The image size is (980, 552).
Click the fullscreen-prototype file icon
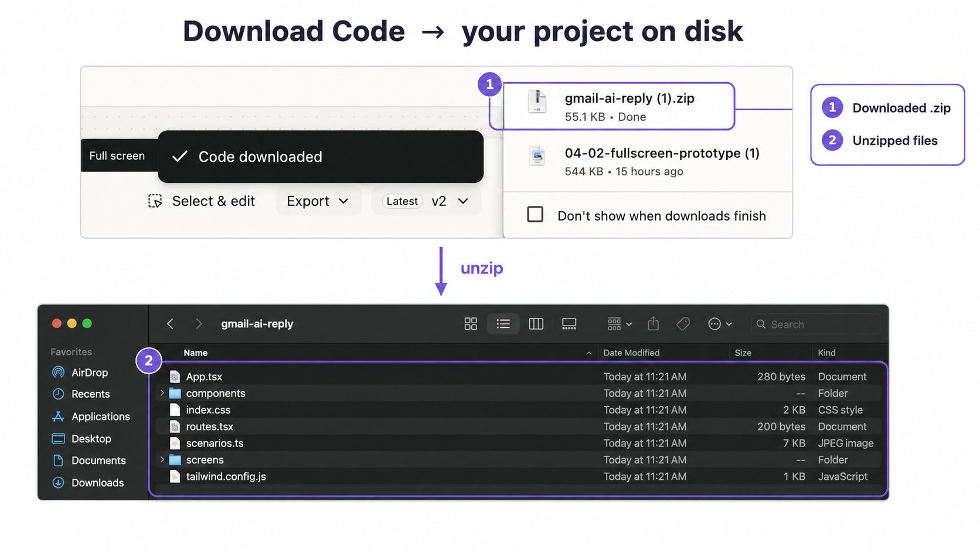point(537,156)
